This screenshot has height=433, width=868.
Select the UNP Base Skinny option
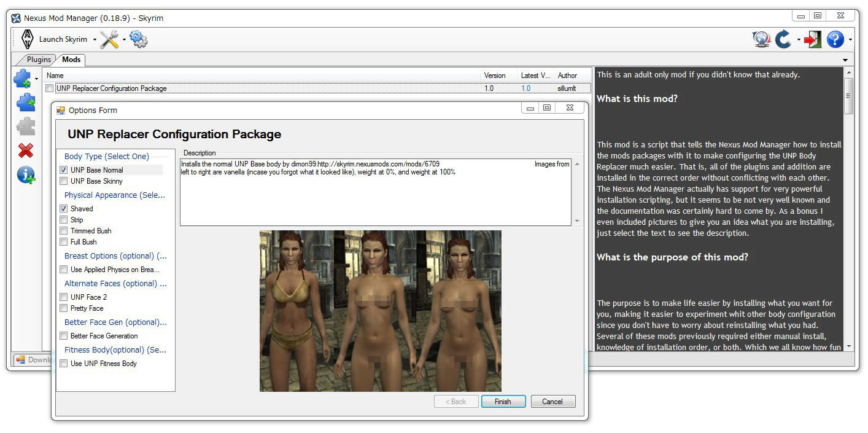pos(64,181)
